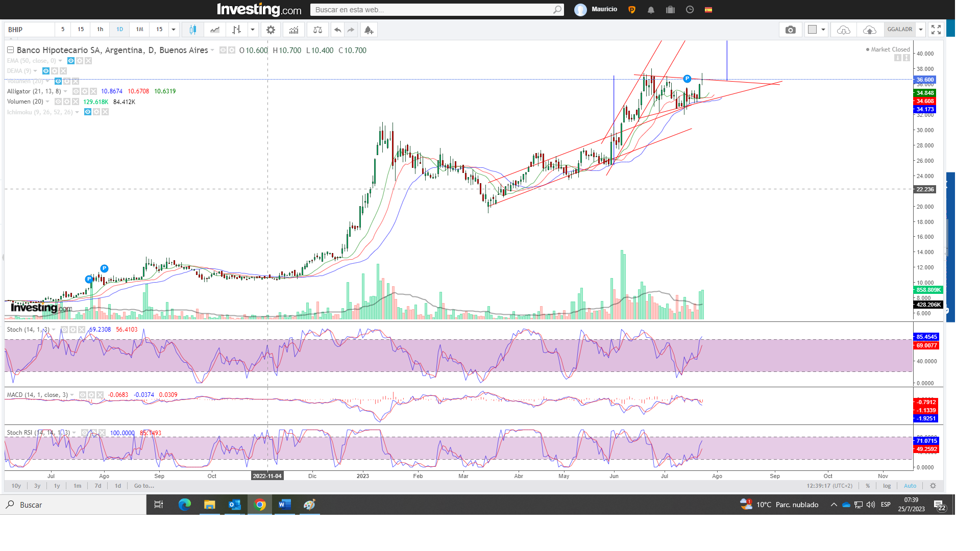Enter fullscreen mode for the chart
The width and height of the screenshot is (980, 551).
point(936,30)
